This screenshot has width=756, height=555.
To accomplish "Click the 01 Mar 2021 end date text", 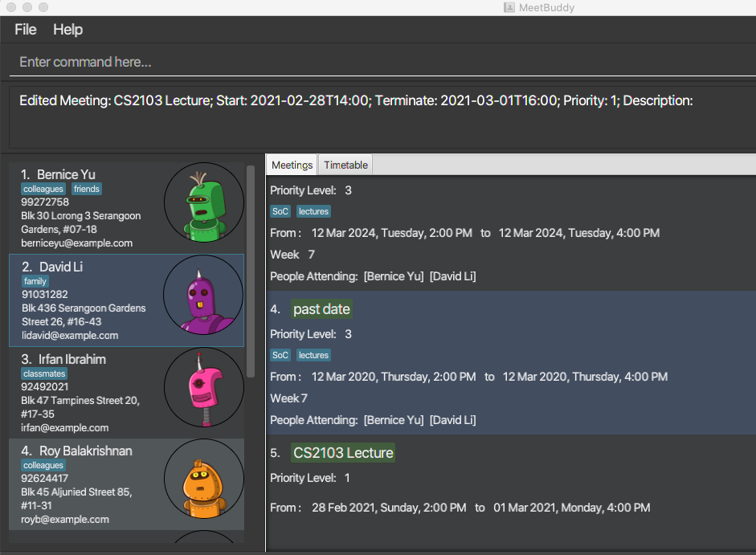I will click(x=572, y=508).
